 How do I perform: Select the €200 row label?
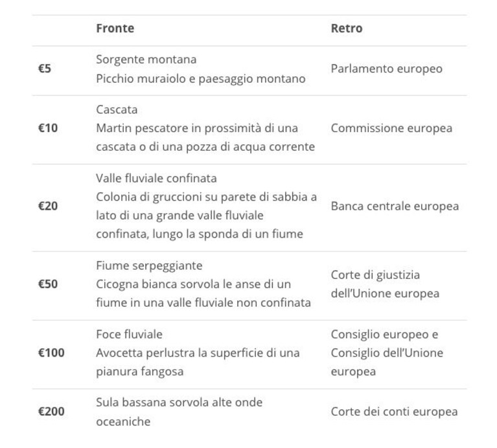(51, 411)
